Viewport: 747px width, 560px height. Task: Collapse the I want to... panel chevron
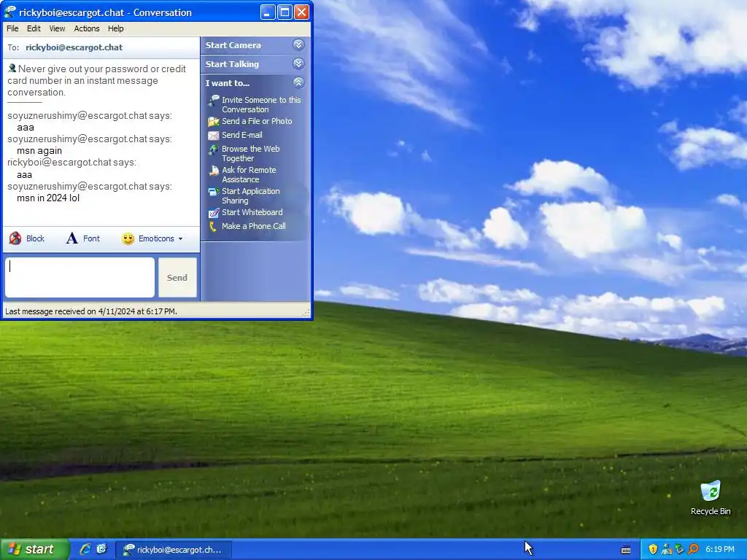(298, 82)
